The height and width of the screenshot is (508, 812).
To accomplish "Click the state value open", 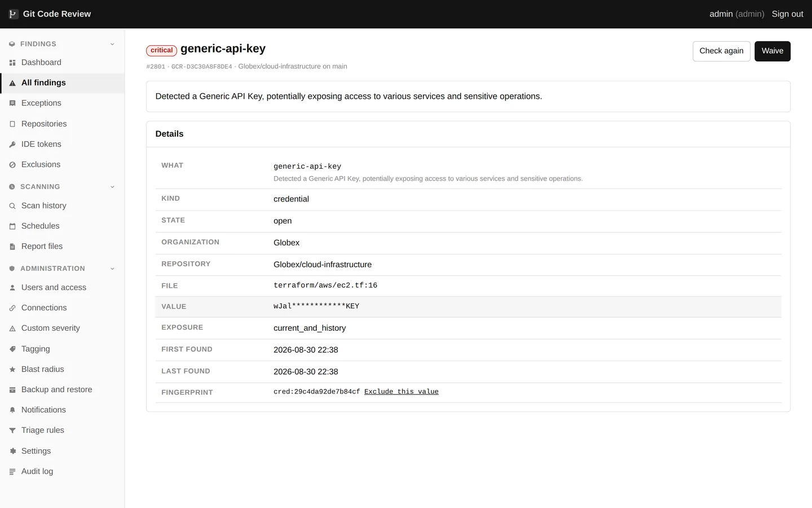I will click(x=283, y=221).
